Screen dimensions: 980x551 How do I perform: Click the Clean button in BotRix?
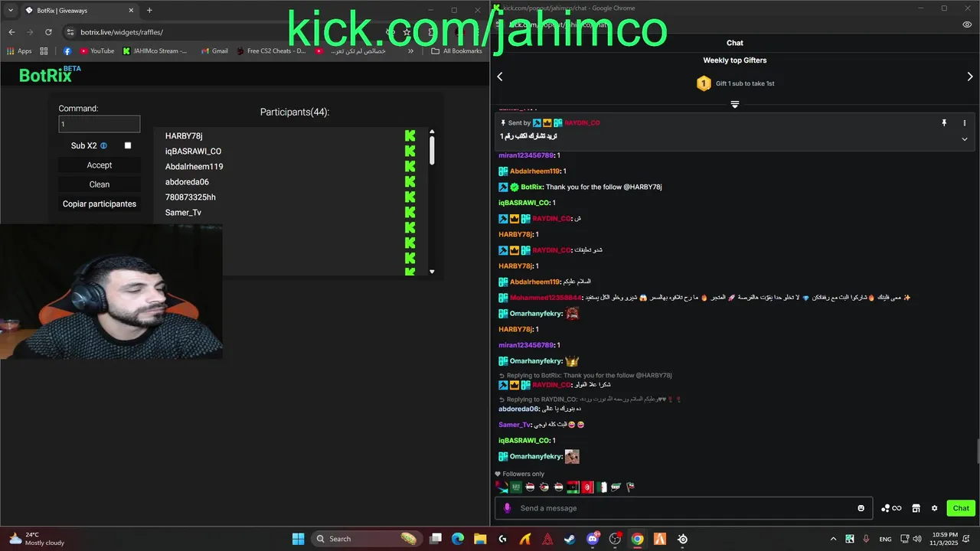(x=100, y=184)
